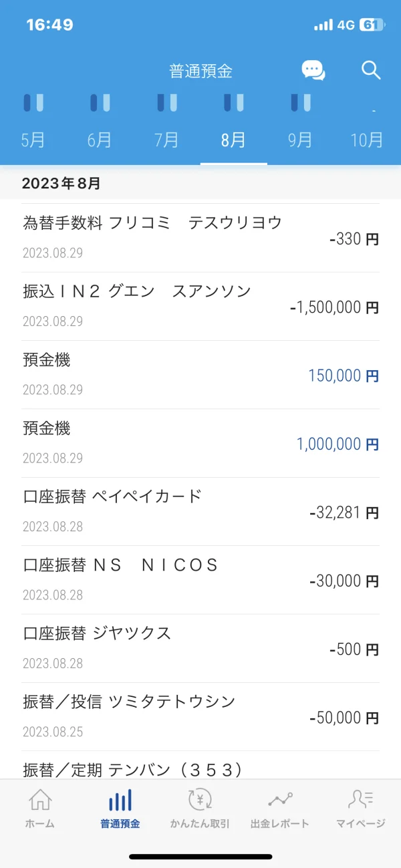The height and width of the screenshot is (868, 401).
Task: Open the -1,500,000 円 振込 transaction
Action: 200,306
